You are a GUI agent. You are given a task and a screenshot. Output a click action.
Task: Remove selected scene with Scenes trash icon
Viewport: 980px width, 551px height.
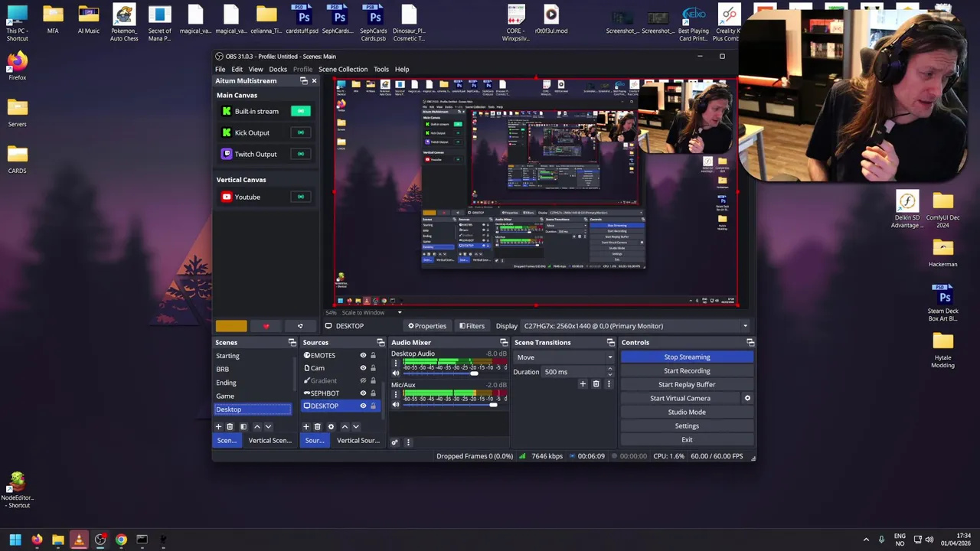coord(230,426)
